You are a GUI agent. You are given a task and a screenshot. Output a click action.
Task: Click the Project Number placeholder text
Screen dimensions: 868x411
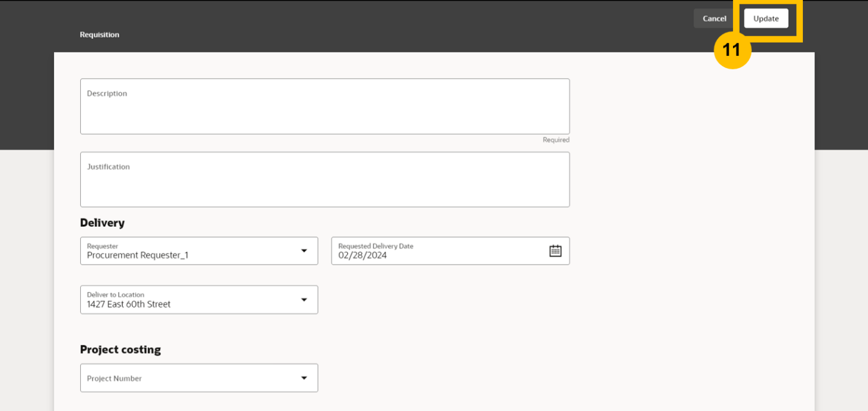pos(114,378)
